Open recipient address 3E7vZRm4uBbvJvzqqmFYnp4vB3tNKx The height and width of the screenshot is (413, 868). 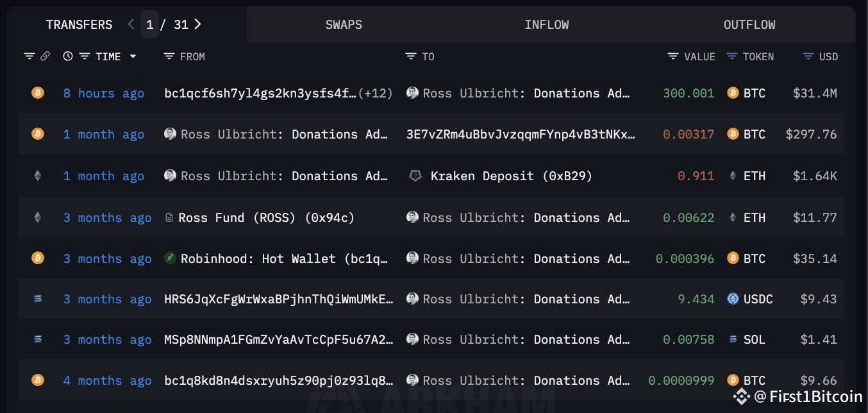click(x=521, y=134)
